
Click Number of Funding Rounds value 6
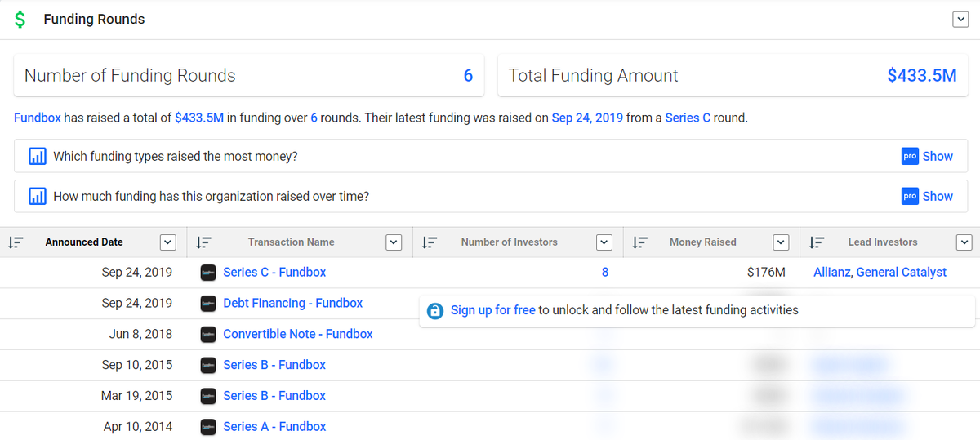pyautogui.click(x=468, y=76)
